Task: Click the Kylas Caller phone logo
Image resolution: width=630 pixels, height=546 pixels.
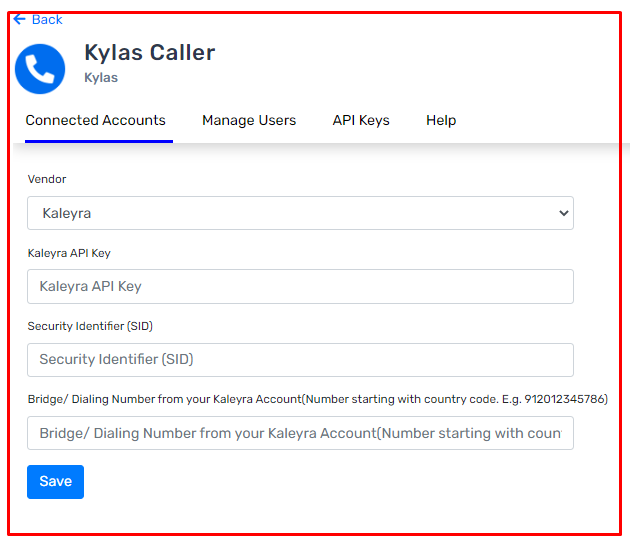Action: [40, 69]
